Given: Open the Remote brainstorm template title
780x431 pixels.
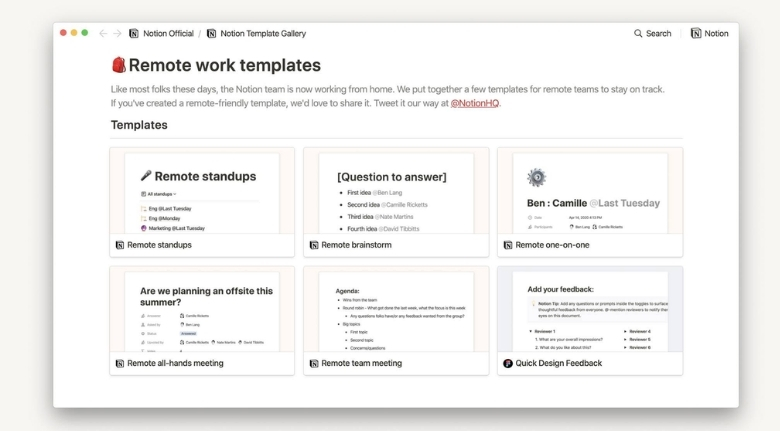Looking at the screenshot, I should [x=356, y=245].
